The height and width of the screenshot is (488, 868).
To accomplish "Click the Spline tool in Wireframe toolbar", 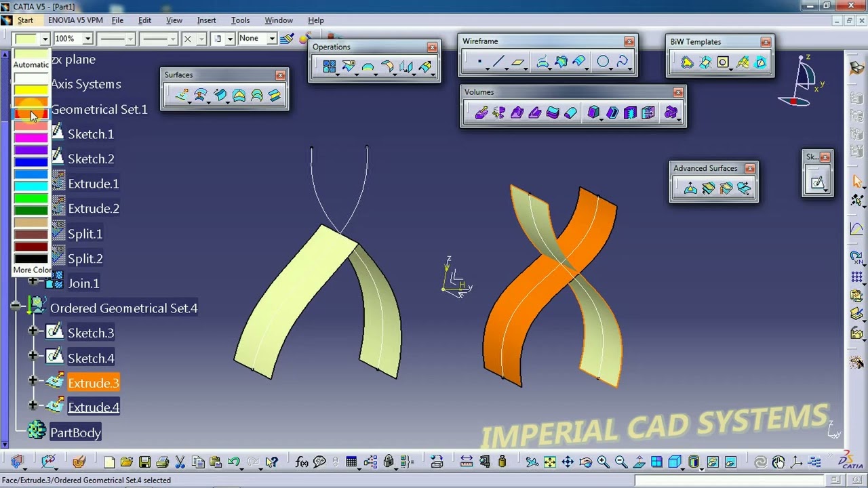I will coord(622,62).
